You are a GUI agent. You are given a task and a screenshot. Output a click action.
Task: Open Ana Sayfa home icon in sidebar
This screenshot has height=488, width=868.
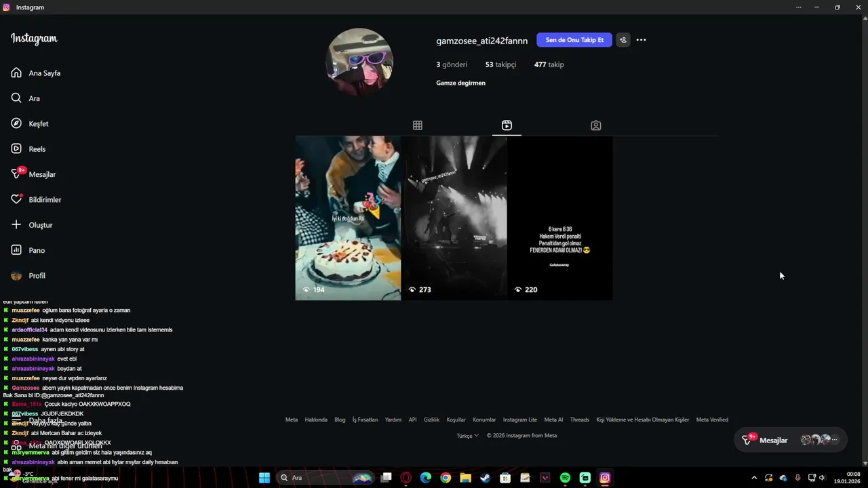pos(16,73)
